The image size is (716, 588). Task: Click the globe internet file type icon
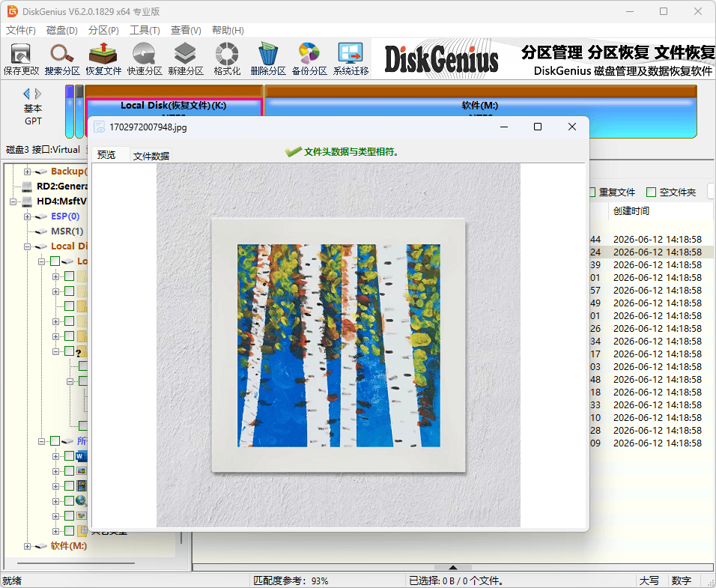tap(82, 501)
